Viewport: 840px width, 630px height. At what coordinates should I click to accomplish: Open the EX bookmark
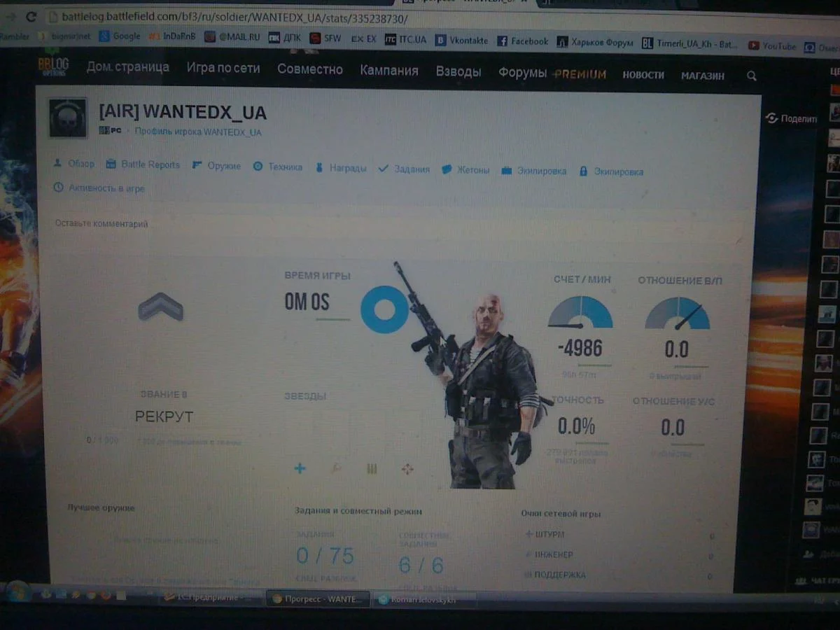click(x=363, y=39)
